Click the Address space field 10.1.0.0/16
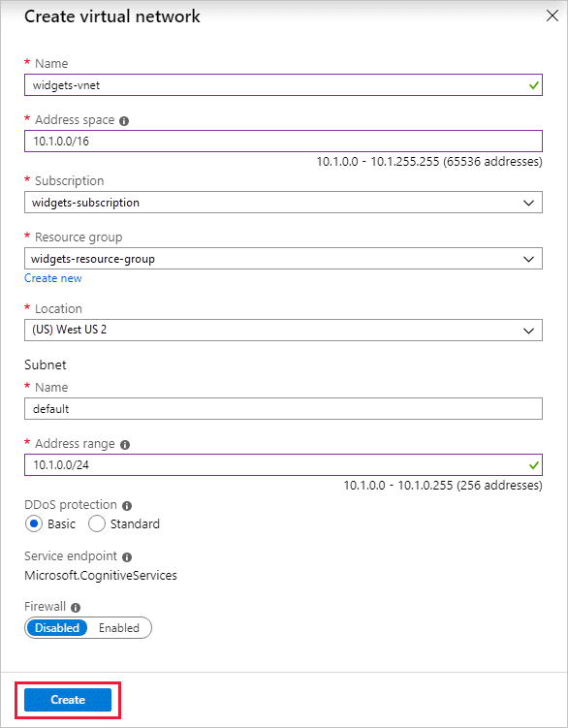The image size is (568, 728). (x=283, y=142)
